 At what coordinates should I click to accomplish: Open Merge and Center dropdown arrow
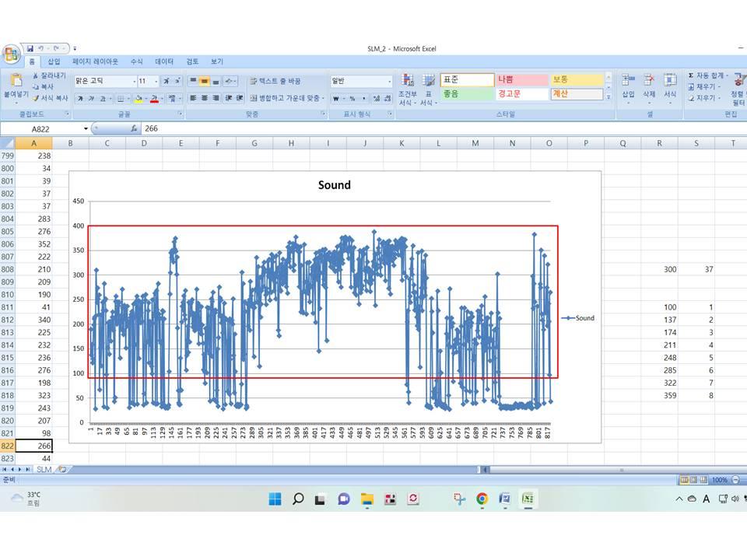pyautogui.click(x=324, y=98)
